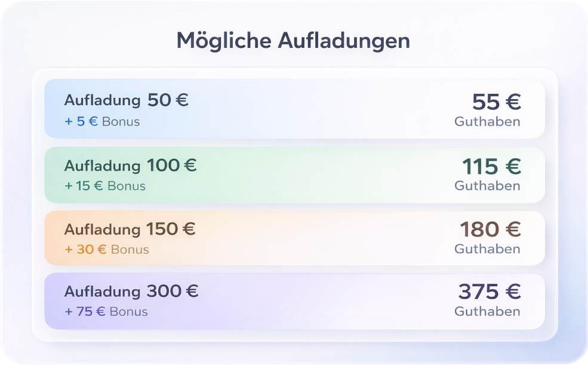Choose the "Aufladung 300 €" label
Viewport: 588px width, 365px height.
tap(131, 292)
